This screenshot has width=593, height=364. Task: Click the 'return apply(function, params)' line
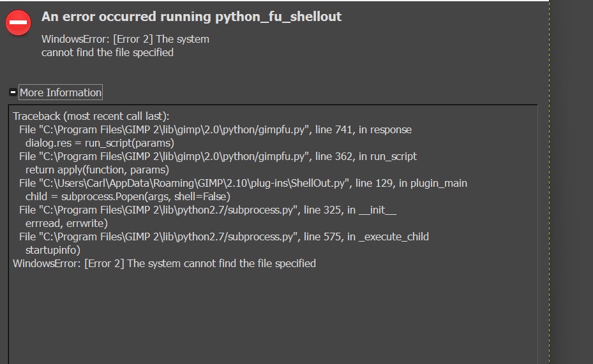[97, 170]
